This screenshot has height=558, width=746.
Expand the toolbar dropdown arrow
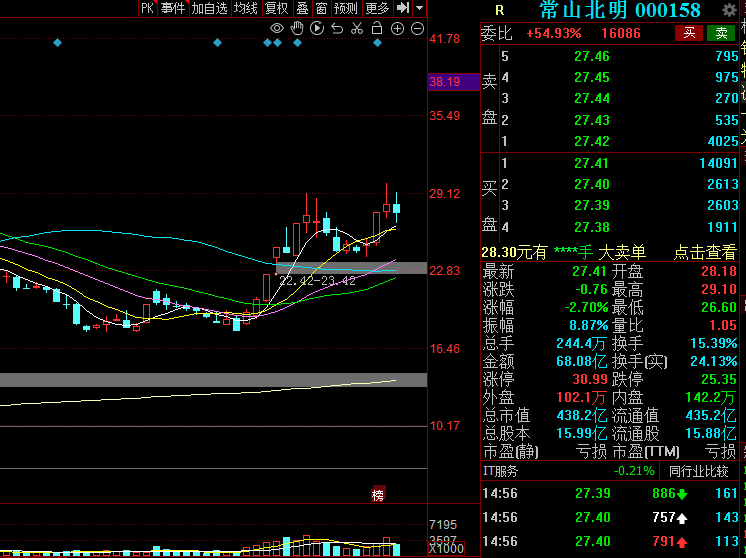419,8
